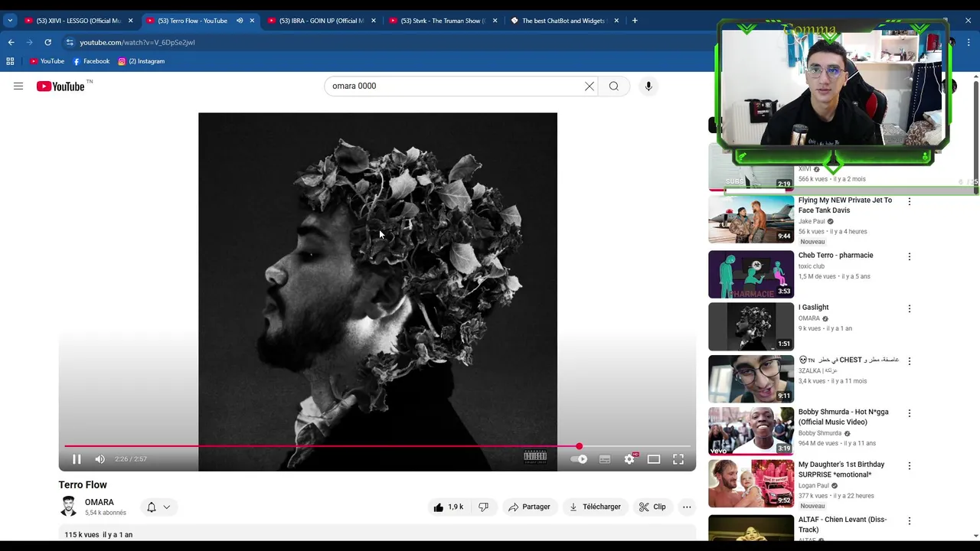Image resolution: width=980 pixels, height=551 pixels.
Task: Close the Terro Flow tab
Action: click(252, 21)
